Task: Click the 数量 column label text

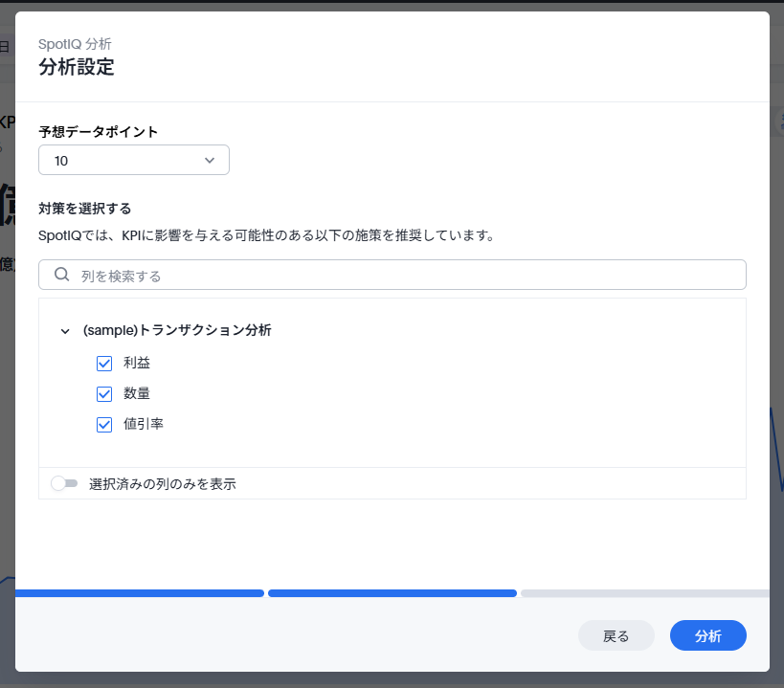Action: pos(137,393)
